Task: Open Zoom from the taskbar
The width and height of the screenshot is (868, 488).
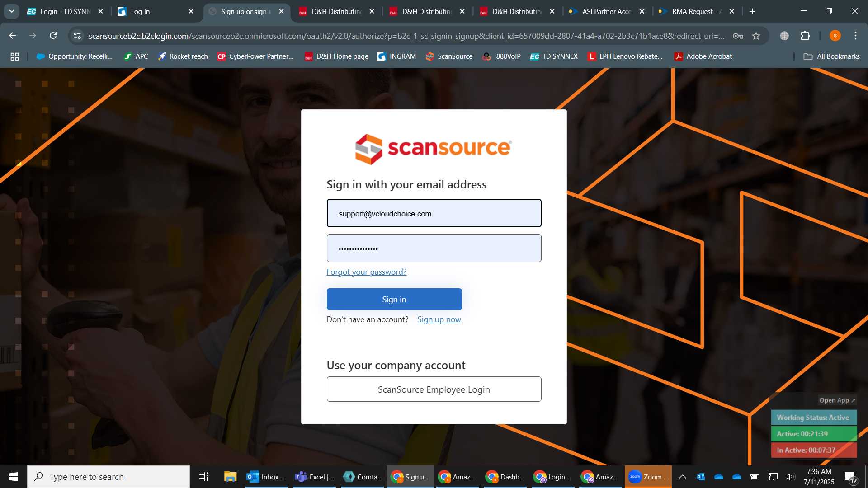Action: pos(648,477)
